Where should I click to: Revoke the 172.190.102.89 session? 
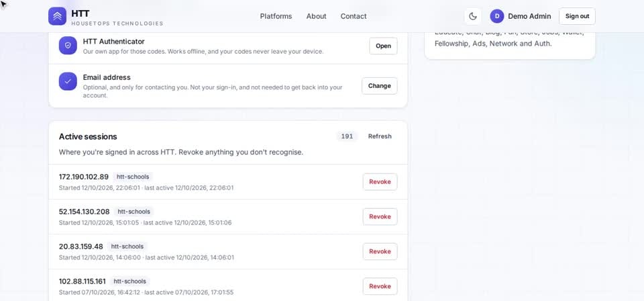pos(380,182)
